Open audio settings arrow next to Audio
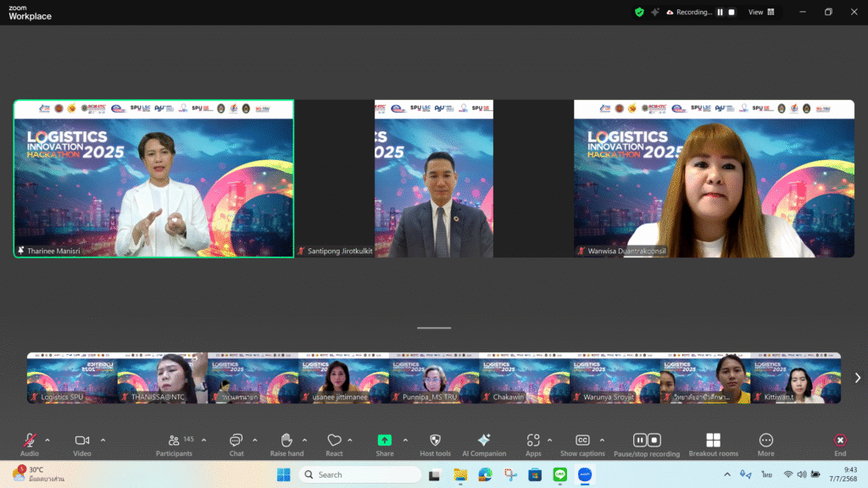This screenshot has height=488, width=868. [x=47, y=441]
